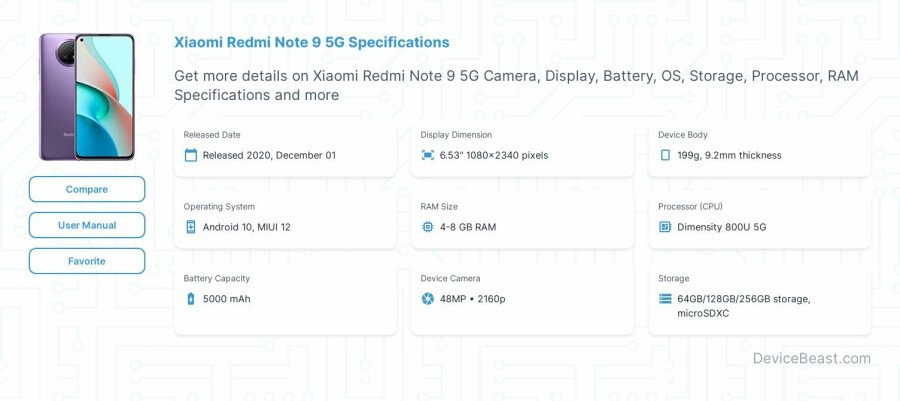The width and height of the screenshot is (900, 401).
Task: Click the operating system icon
Action: coord(191,227)
